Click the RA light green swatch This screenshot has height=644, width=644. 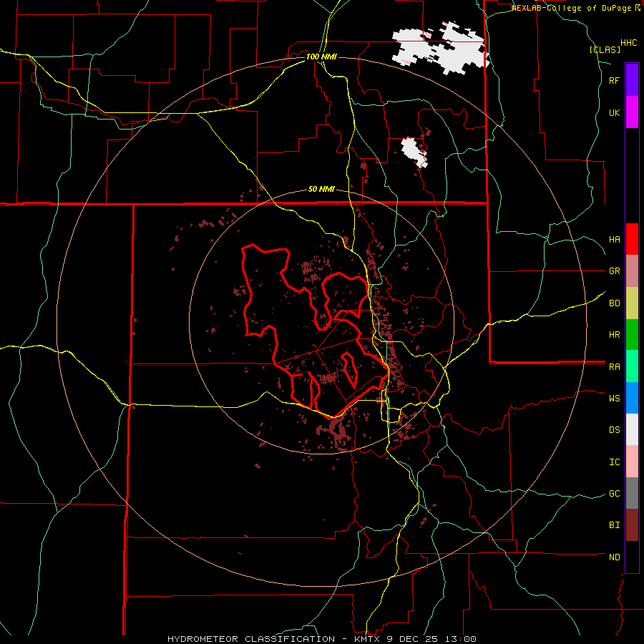(x=632, y=366)
